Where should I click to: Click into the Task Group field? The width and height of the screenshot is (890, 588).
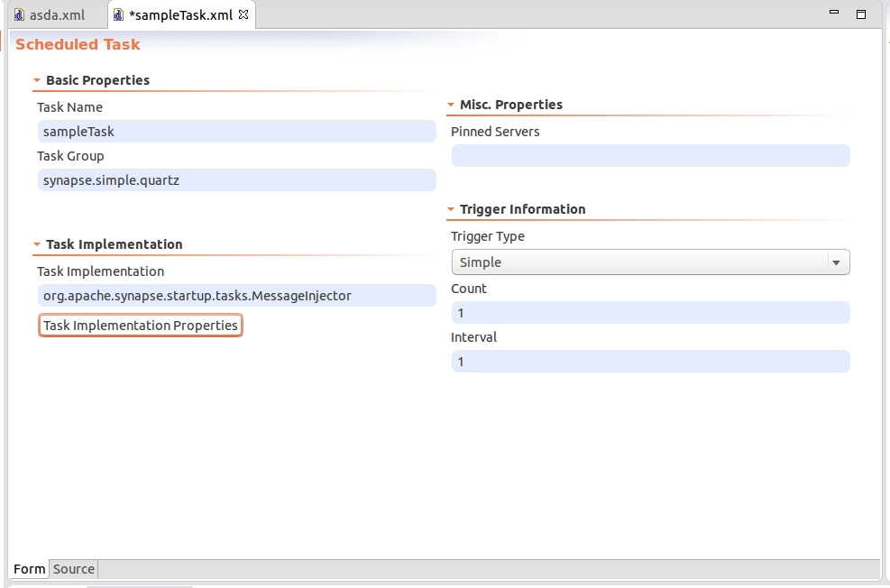click(236, 180)
